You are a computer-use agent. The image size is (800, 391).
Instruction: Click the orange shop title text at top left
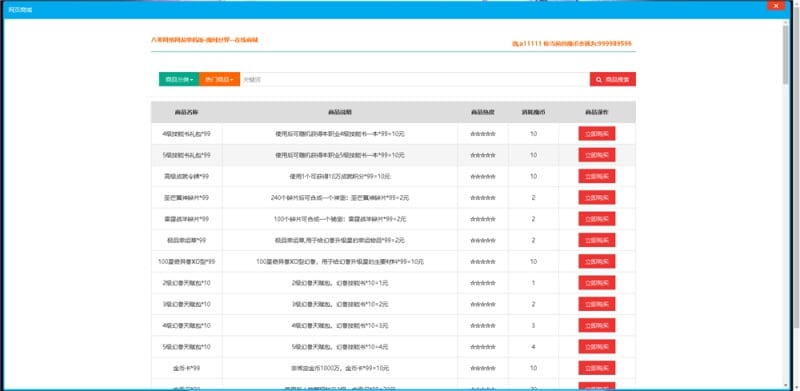coord(205,39)
